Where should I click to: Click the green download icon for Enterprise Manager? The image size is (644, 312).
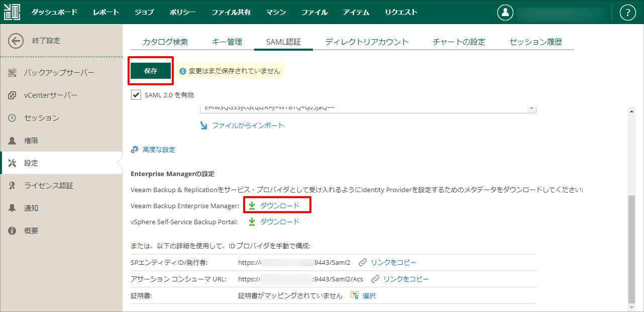tap(252, 206)
